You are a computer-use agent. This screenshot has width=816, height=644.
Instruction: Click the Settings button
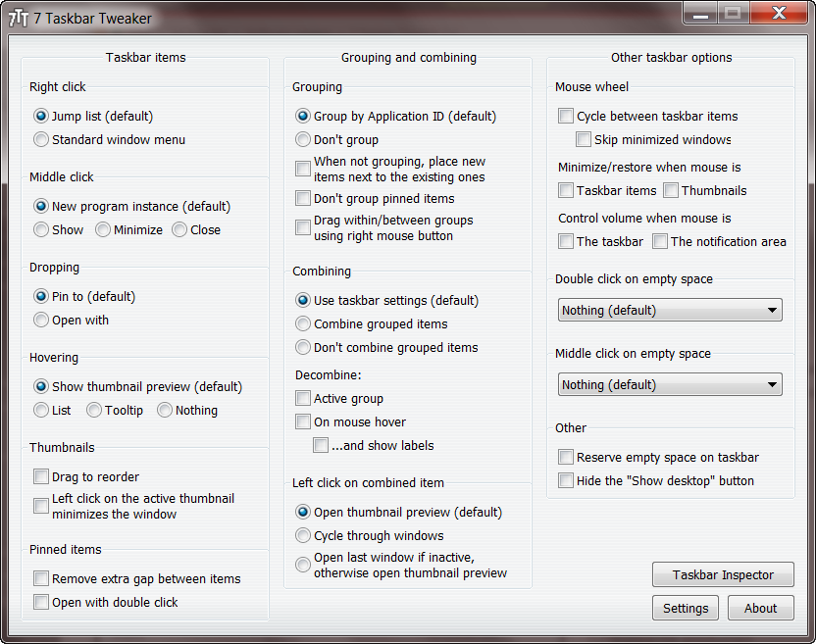pos(686,609)
